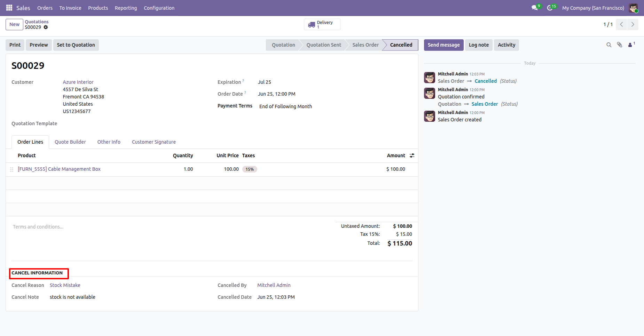Image resolution: width=644 pixels, height=336 pixels.
Task: Open the To Invoice menu
Action: pyautogui.click(x=70, y=8)
